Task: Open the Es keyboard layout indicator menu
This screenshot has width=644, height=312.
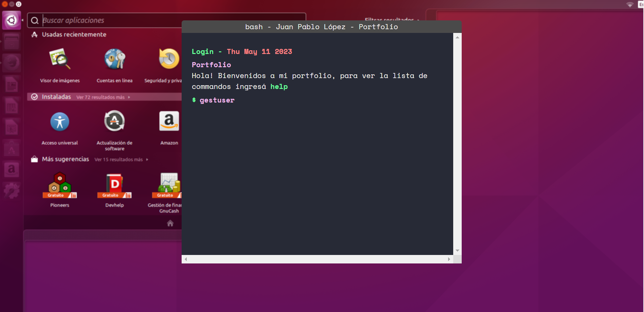Action: point(641,4)
